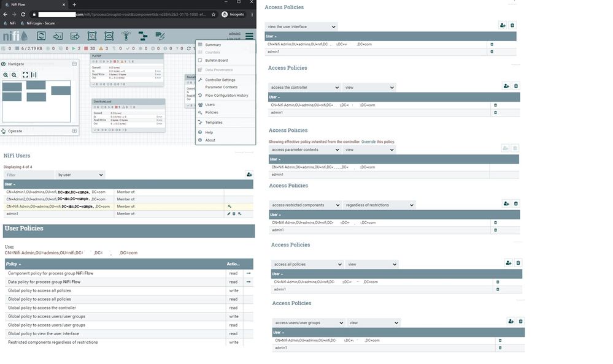
Task: Open the 'regardless of restrictions' dropdown
Action: (379, 205)
